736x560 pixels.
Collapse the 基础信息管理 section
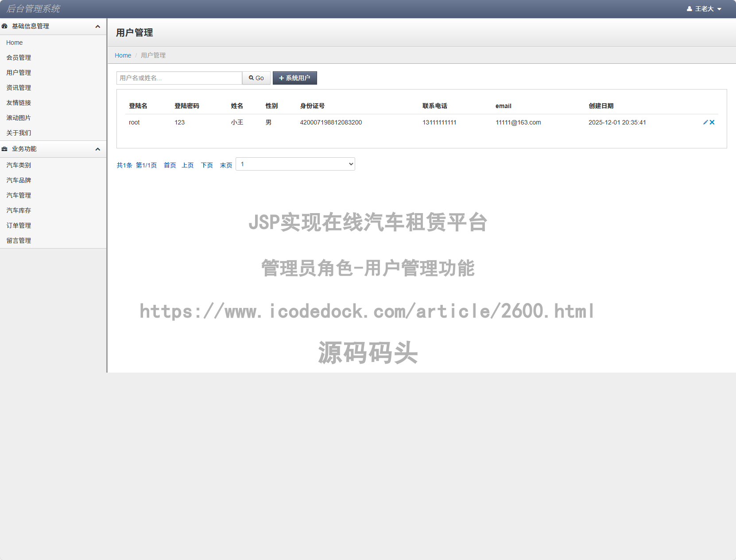pyautogui.click(x=97, y=26)
